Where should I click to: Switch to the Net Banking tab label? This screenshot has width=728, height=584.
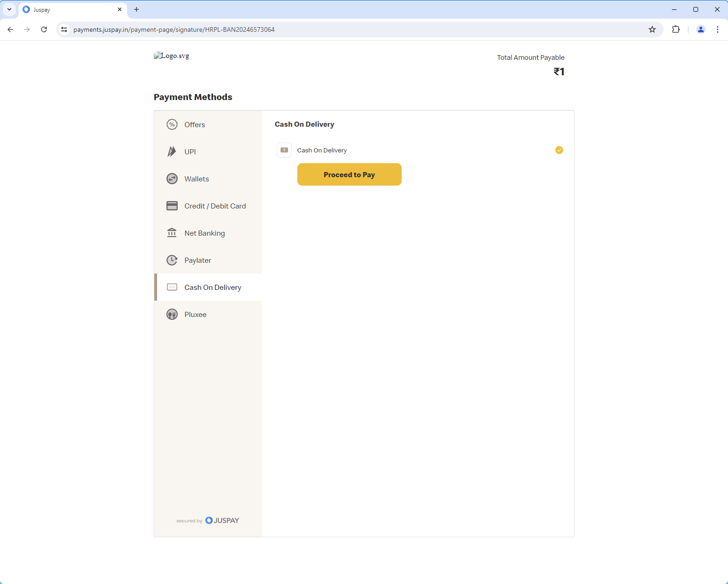point(205,233)
